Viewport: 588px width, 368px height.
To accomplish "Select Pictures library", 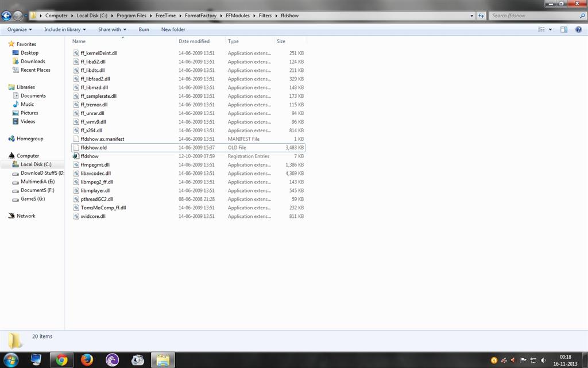I will (x=29, y=113).
